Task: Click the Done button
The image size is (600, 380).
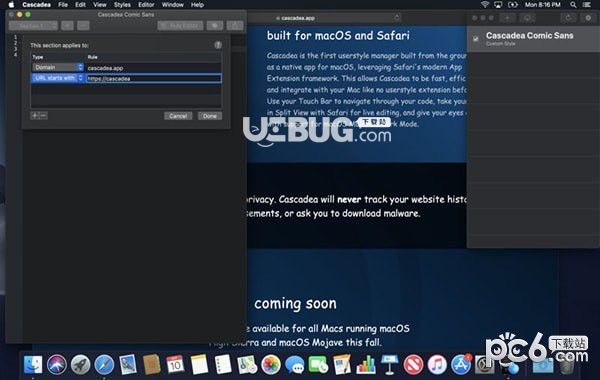Action: 210,116
